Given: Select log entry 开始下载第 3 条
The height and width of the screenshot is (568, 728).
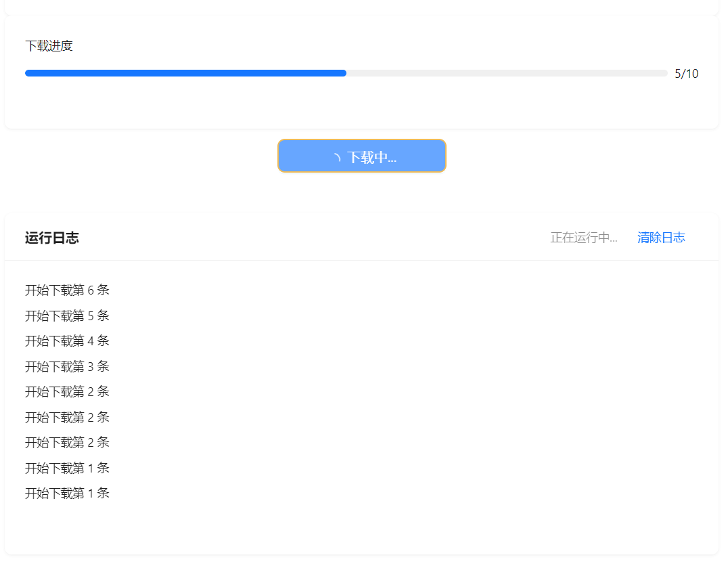Looking at the screenshot, I should coord(67,366).
